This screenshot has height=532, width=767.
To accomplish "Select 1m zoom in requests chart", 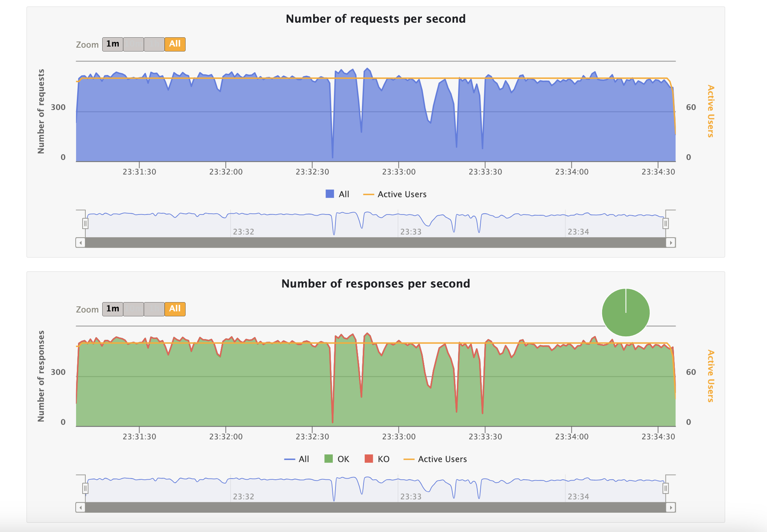I will point(113,44).
